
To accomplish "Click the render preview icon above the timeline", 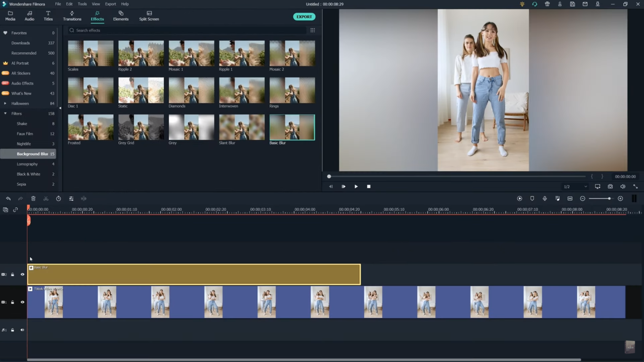I will coord(520,198).
